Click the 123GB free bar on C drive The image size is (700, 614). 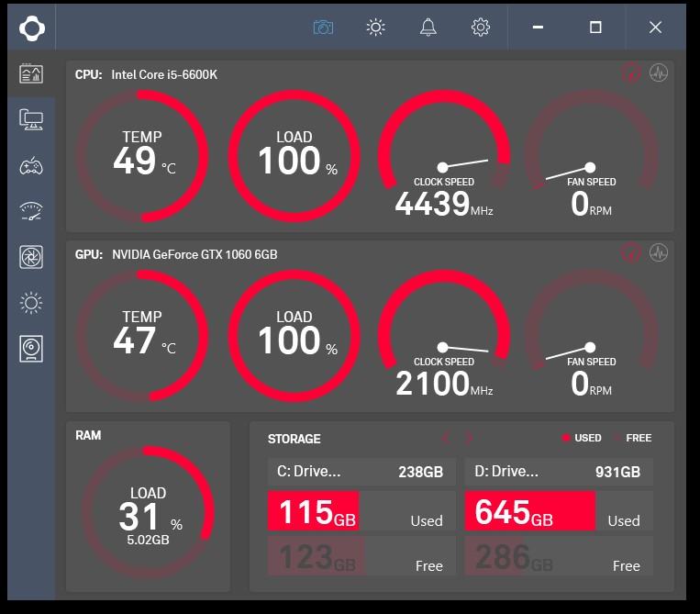point(317,556)
